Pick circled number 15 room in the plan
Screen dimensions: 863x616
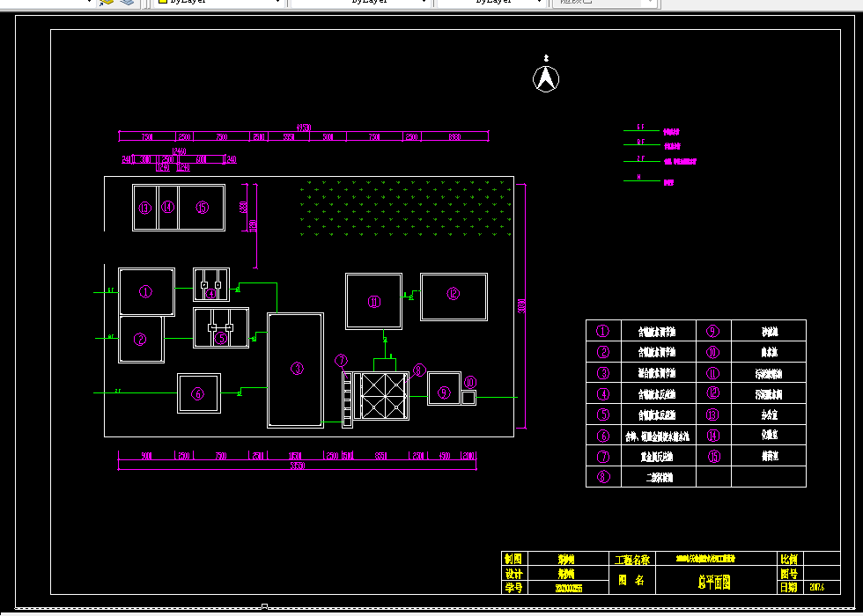click(203, 208)
